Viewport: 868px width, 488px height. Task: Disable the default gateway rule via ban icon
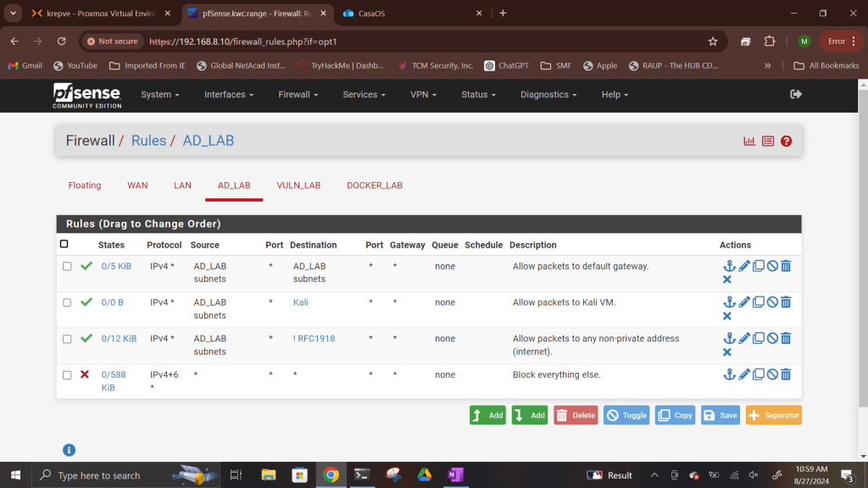coord(772,266)
